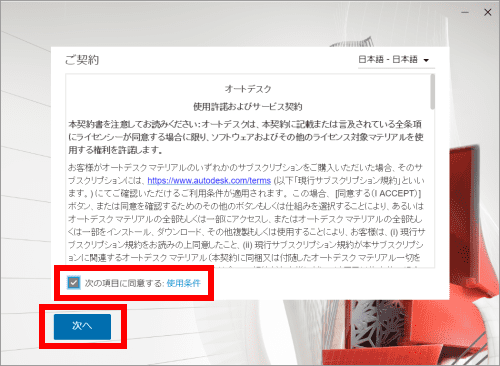
Task: Click the license agreement scrollbar thumb
Action: point(432,92)
